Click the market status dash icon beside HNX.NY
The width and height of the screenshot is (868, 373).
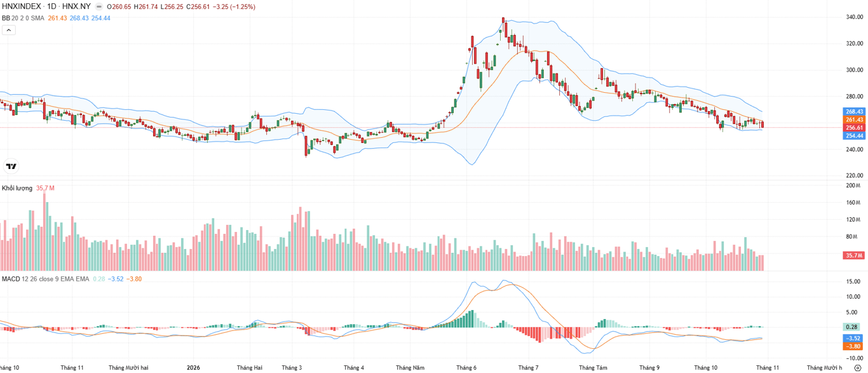point(98,6)
